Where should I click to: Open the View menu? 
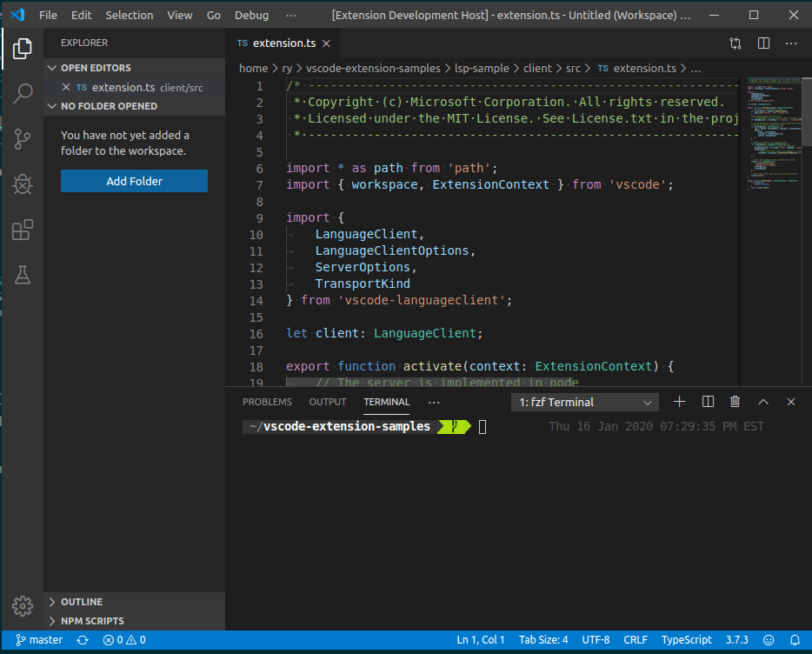coord(180,15)
